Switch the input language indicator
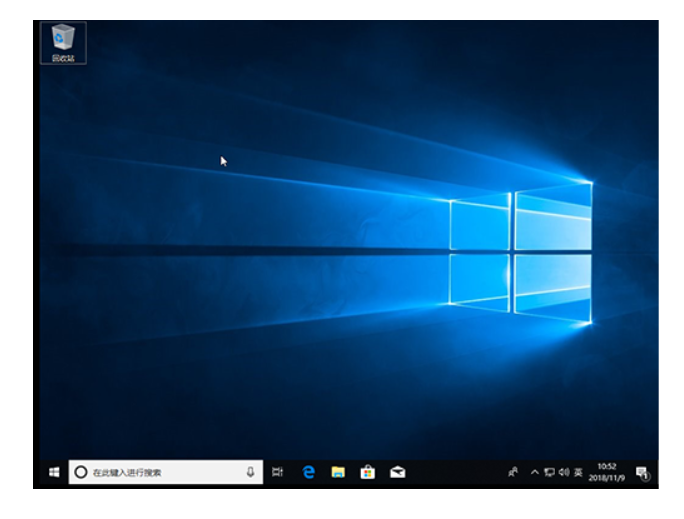 (578, 472)
